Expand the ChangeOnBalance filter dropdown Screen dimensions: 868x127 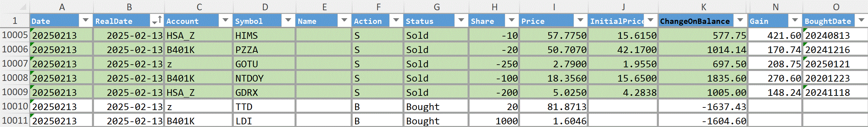(740, 21)
